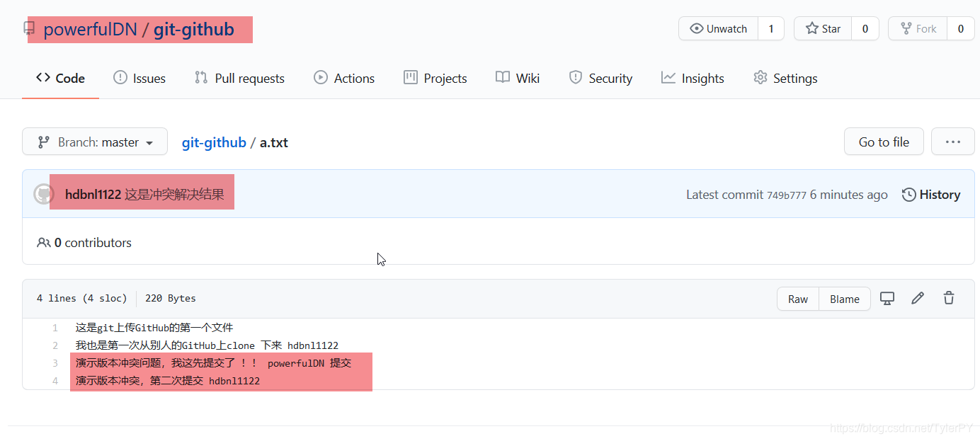Open the forks count beside Fork
The image size is (980, 441).
[961, 28]
